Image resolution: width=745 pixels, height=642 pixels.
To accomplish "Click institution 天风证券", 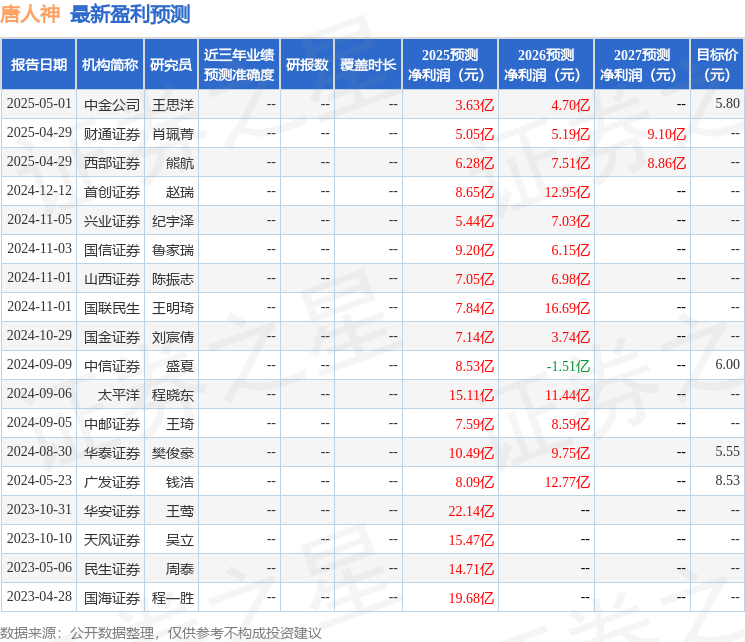I will coord(112,540).
